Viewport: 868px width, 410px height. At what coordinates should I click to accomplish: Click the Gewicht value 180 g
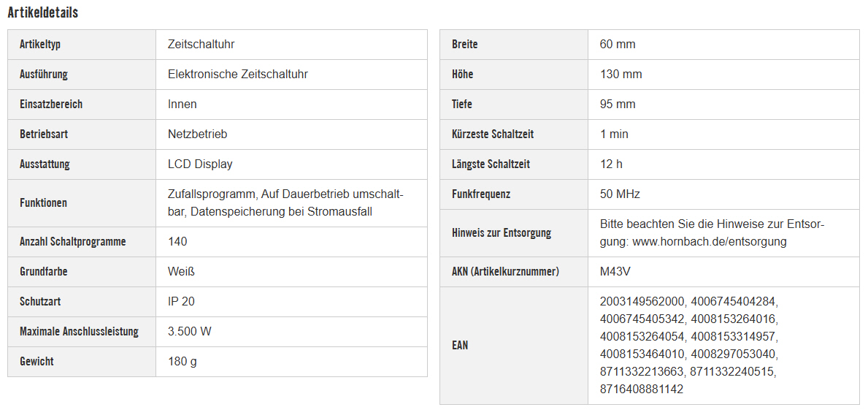(183, 362)
